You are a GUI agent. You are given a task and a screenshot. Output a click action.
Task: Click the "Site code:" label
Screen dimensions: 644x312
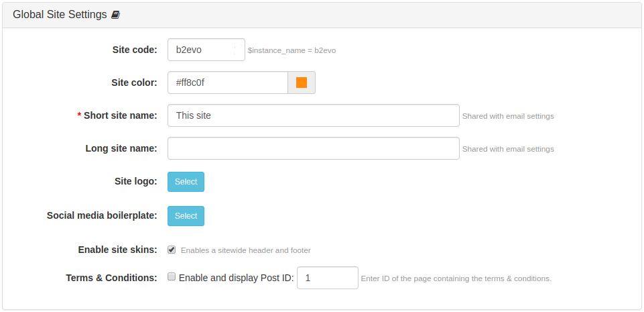(x=135, y=50)
